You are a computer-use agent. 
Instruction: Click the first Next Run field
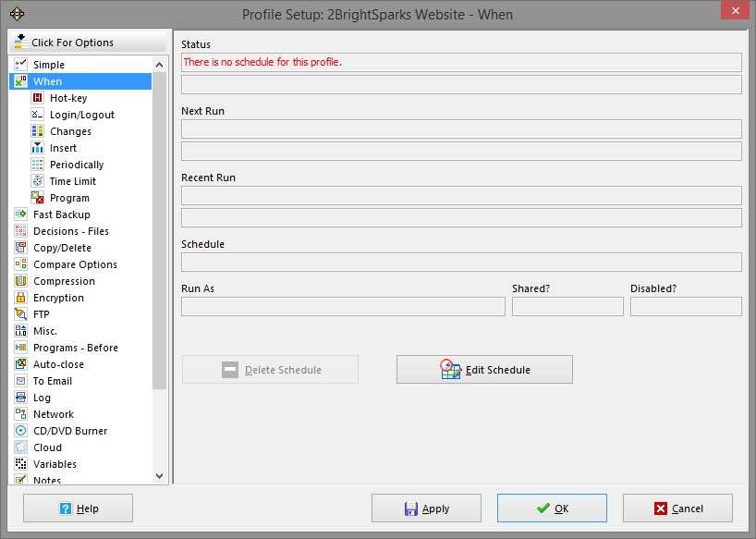(x=461, y=129)
